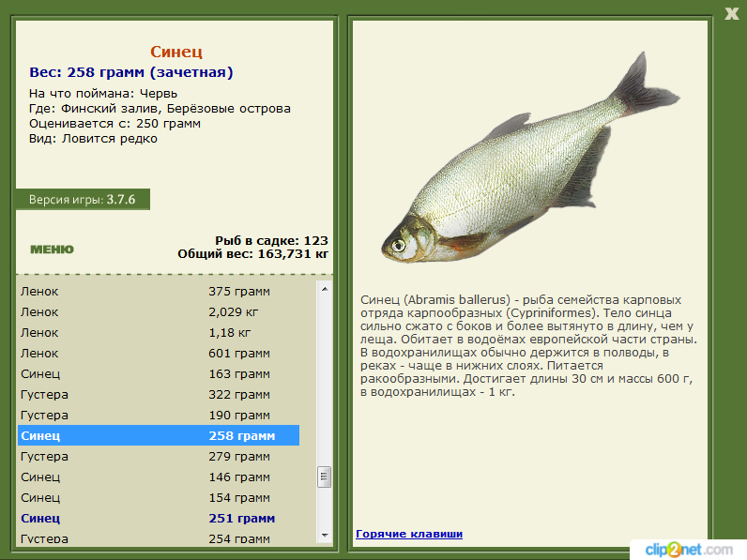The width and height of the screenshot is (747, 560).
Task: Click the Синец fish photo
Action: (530, 158)
